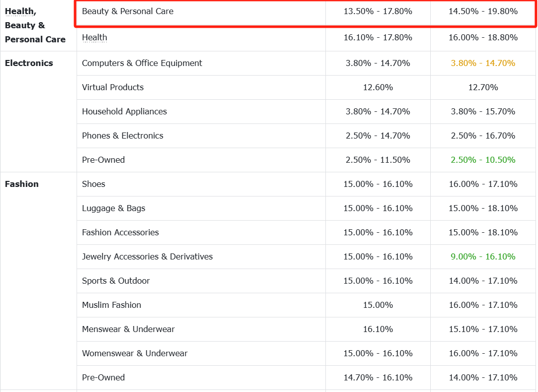Click the '2.50% - 16.70%' Phones rate
Viewport: 538px width, 392px height.
[483, 136]
